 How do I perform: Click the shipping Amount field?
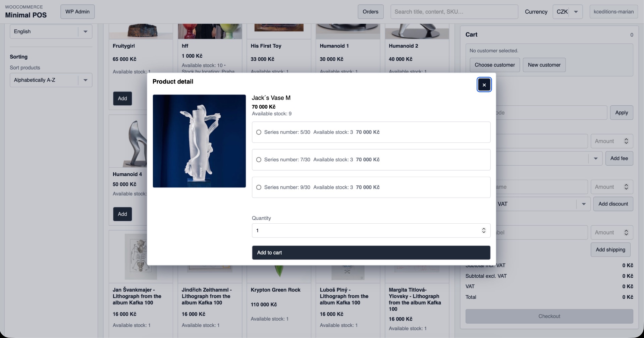612,232
